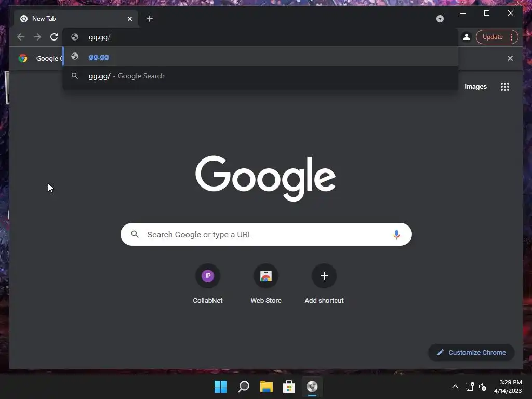Viewport: 532px width, 399px height.
Task: Click Add shortcut tile
Action: pos(324,284)
